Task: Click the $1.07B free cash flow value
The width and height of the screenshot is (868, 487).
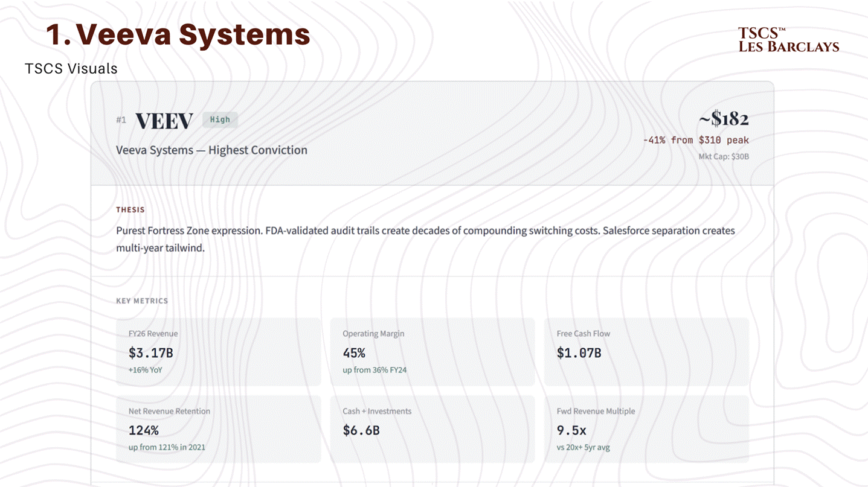Action: pyautogui.click(x=579, y=353)
